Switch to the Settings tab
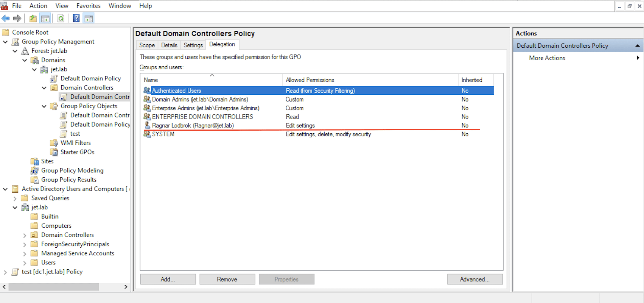 (x=193, y=45)
